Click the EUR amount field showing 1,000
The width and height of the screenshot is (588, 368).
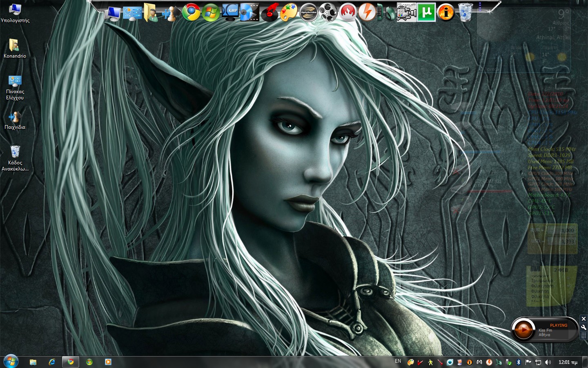561,230
